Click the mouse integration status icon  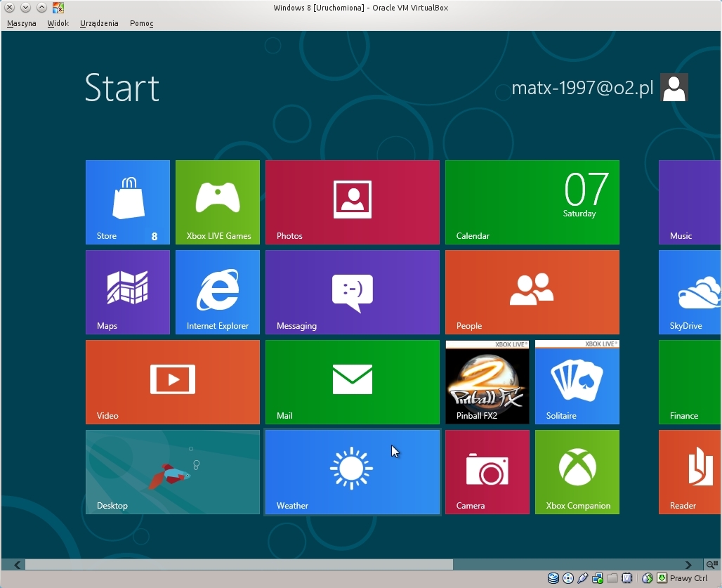click(x=647, y=578)
